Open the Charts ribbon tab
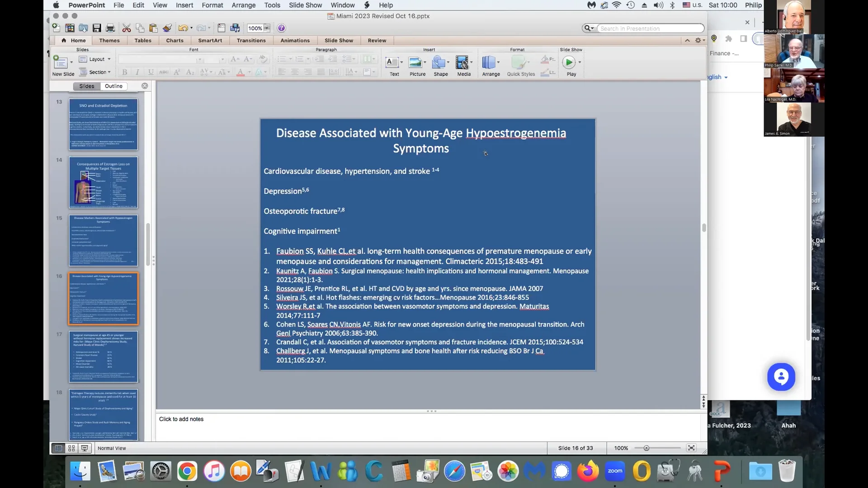Viewport: 868px width, 488px height. (175, 40)
